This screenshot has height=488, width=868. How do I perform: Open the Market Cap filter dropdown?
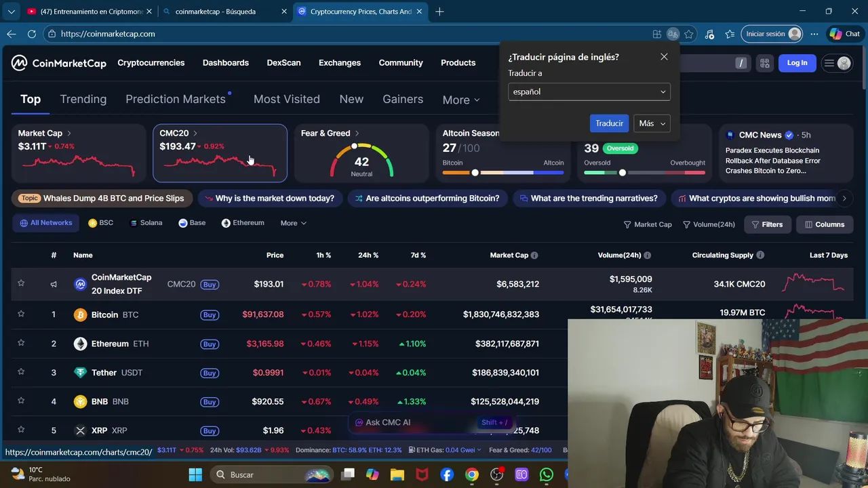[648, 224]
